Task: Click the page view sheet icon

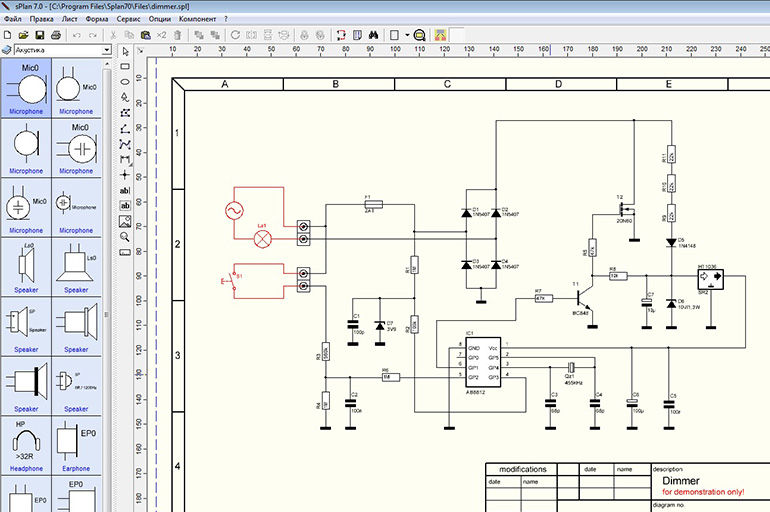Action: (x=394, y=35)
